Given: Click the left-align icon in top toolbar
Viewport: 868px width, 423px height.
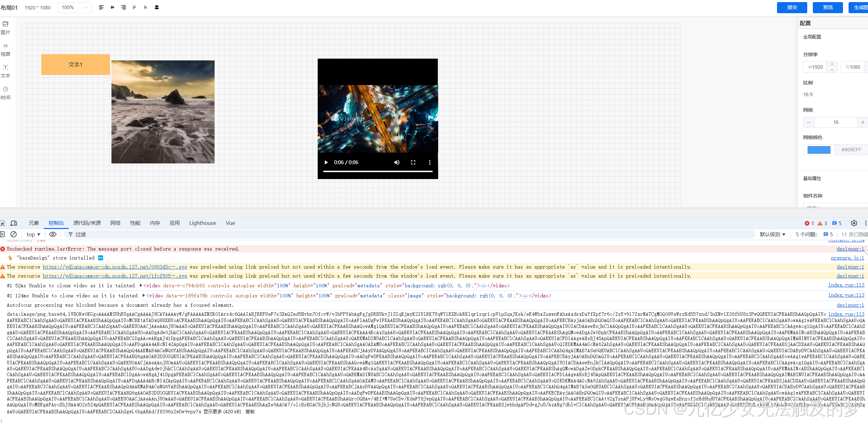Looking at the screenshot, I should [x=101, y=7].
